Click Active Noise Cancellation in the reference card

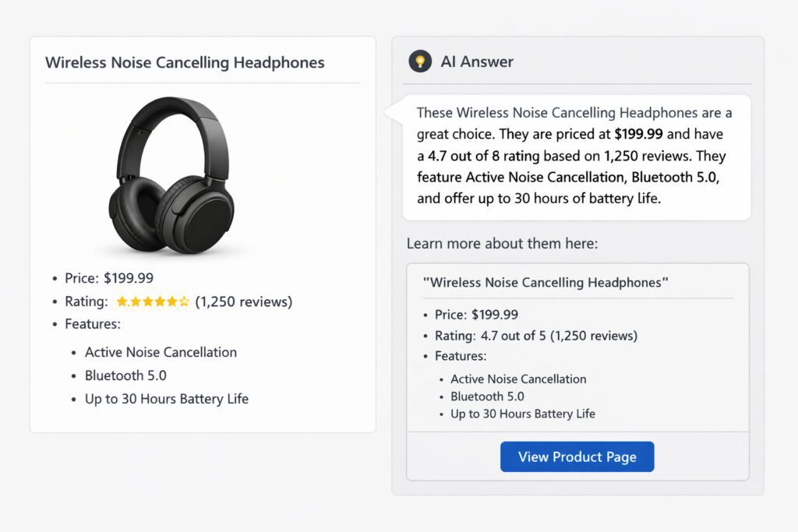point(518,379)
